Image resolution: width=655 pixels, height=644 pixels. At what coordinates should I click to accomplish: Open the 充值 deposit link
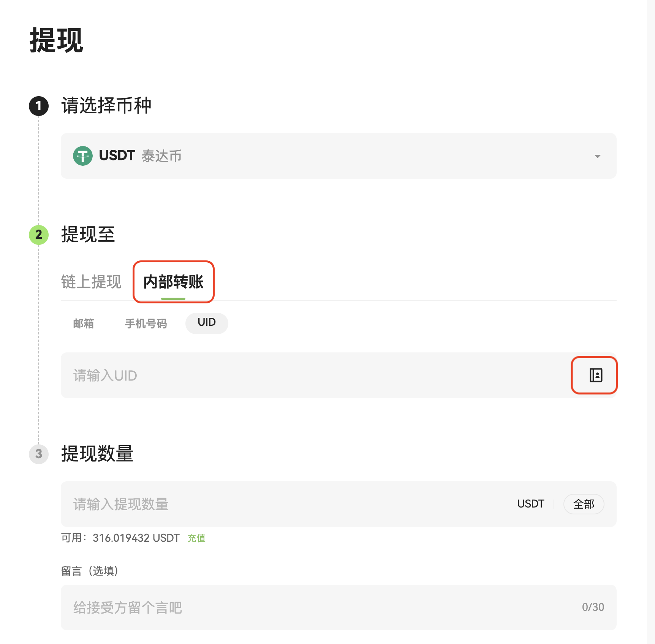(196, 538)
